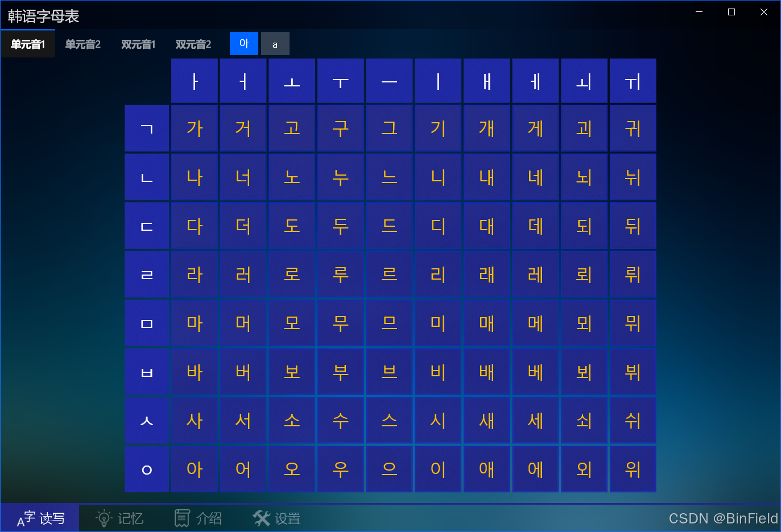Image resolution: width=781 pixels, height=532 pixels.
Task: Open the 介绍 introduction section
Action: point(197,518)
